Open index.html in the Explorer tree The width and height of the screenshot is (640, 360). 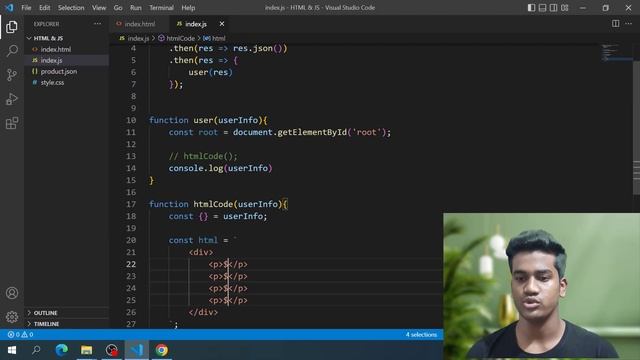pos(67,49)
